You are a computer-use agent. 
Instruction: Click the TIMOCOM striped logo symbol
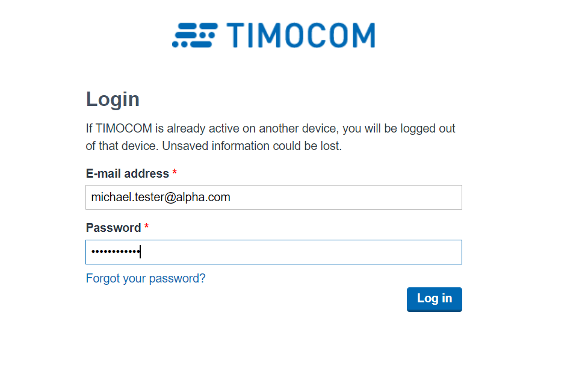(x=194, y=36)
